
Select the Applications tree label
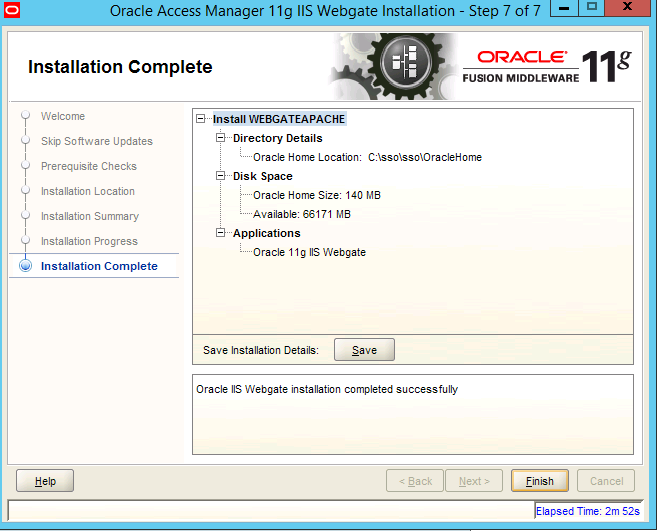point(267,233)
